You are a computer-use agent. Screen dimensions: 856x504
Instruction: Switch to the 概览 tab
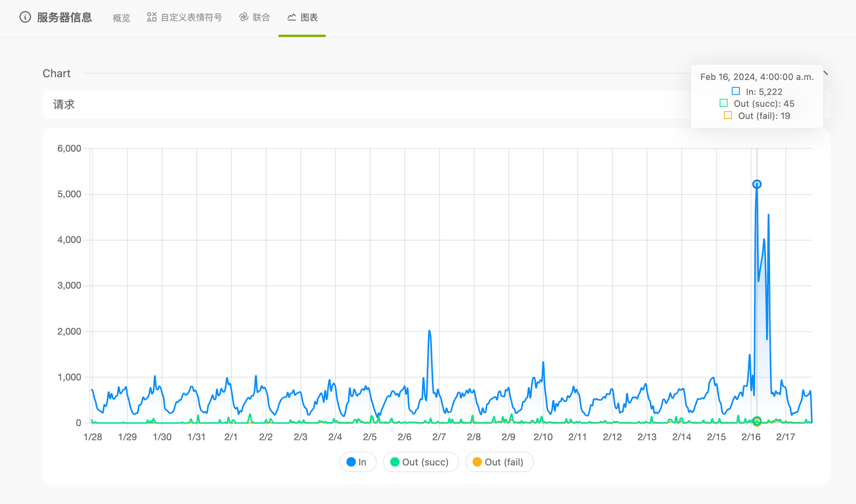(121, 17)
